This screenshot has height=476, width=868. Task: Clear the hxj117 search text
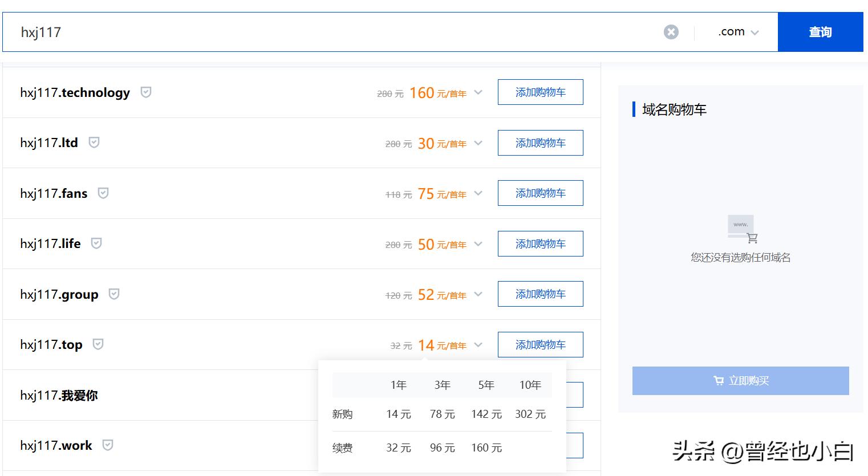click(x=671, y=32)
